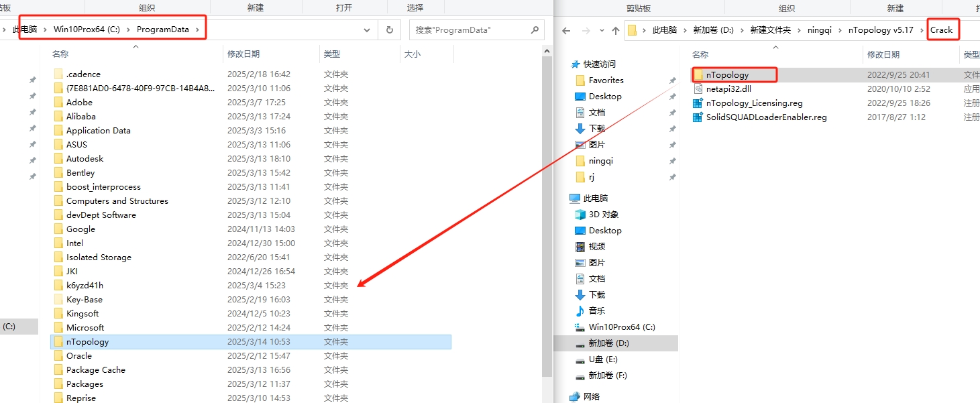Open U盘 (E:) drive in tree
The height and width of the screenshot is (403, 980).
[x=602, y=359]
